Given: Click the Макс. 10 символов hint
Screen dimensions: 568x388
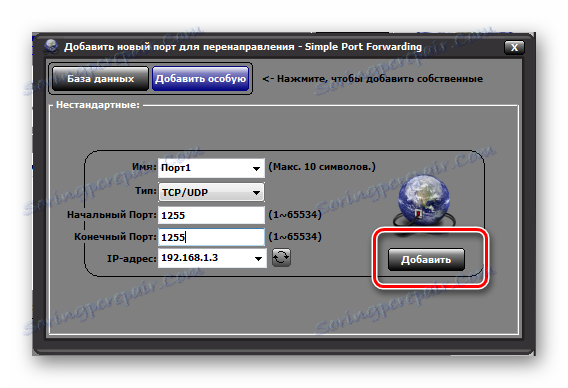Looking at the screenshot, I should coord(322,167).
